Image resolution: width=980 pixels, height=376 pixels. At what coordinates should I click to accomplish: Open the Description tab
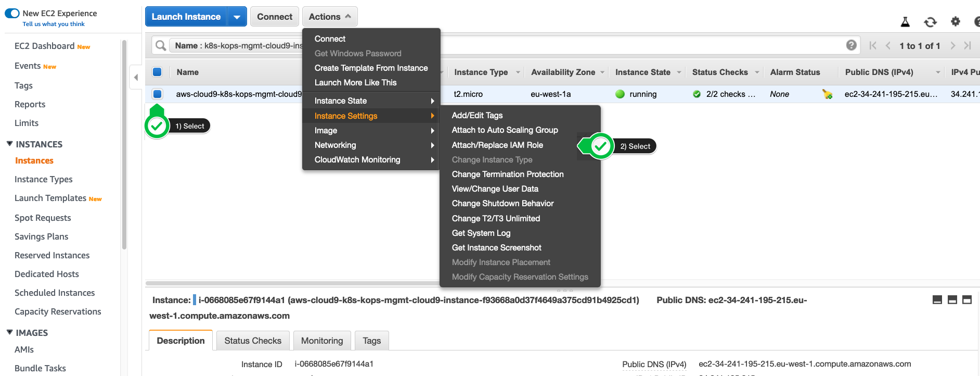tap(180, 341)
